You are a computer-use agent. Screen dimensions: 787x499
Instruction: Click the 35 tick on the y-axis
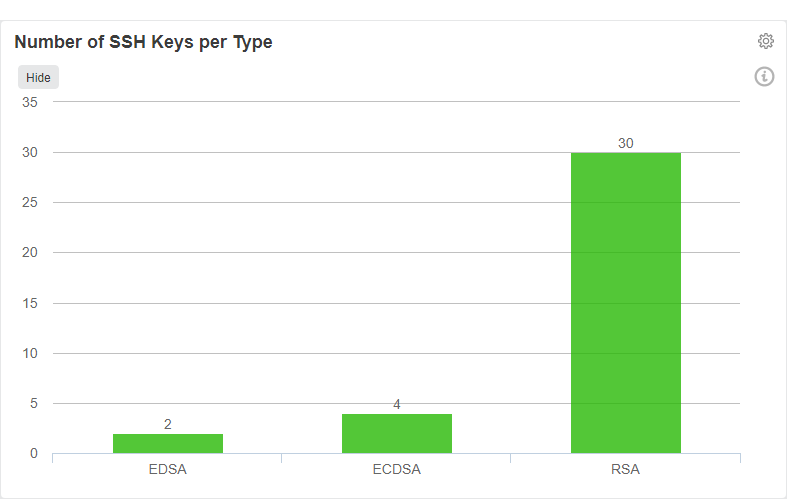[29, 102]
